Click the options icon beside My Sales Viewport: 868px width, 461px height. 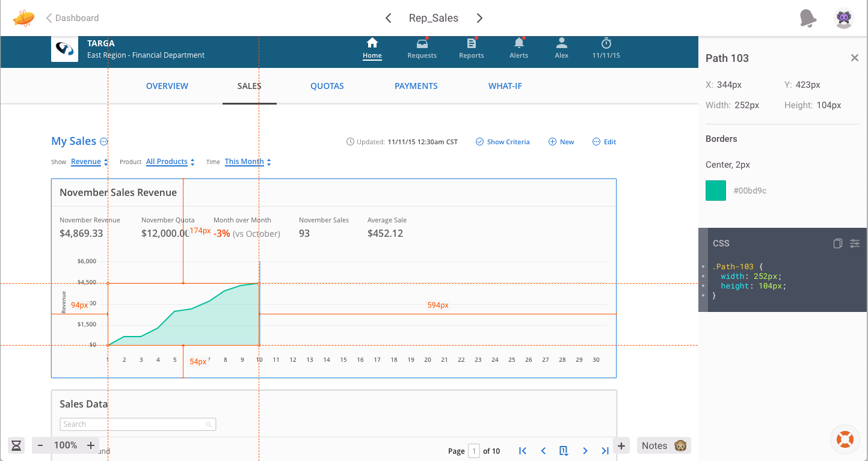point(103,141)
